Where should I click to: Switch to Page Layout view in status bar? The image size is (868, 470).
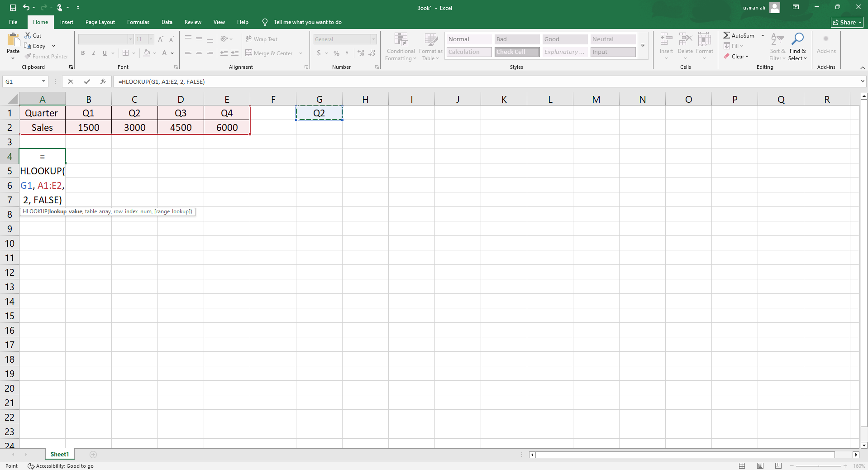click(x=760, y=465)
